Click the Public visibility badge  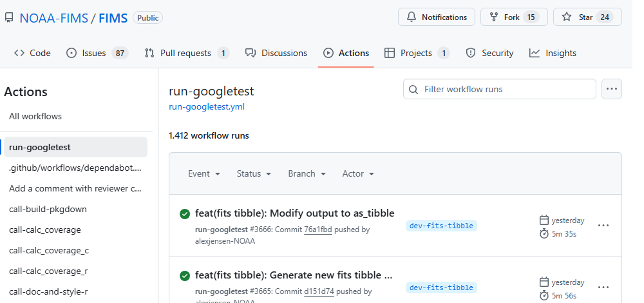tap(148, 17)
